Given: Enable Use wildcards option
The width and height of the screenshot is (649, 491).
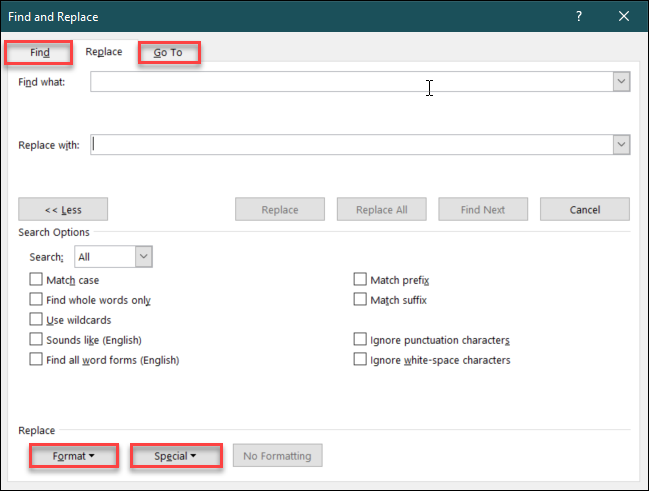Looking at the screenshot, I should coord(36,319).
